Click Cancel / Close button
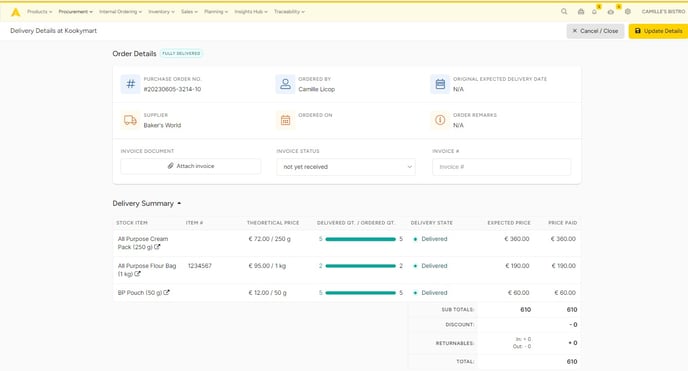Screen dimensions: 688x371 point(595,31)
